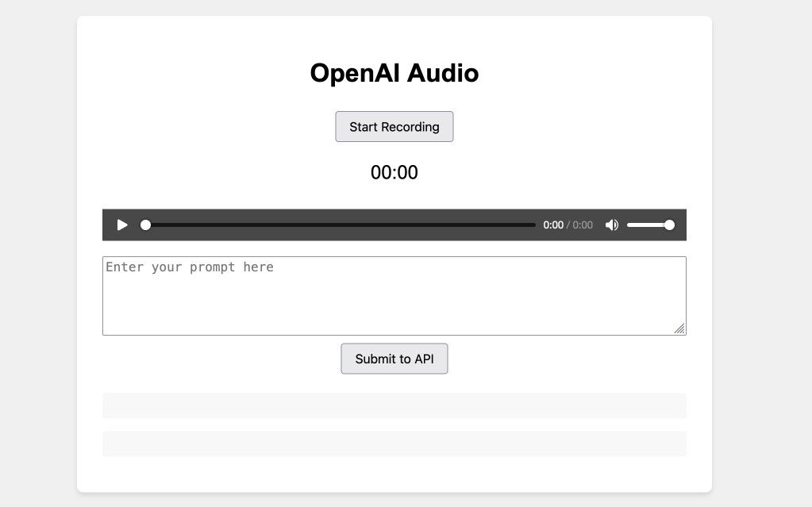Click the audio seek bar thumb
This screenshot has height=507, width=812.
[145, 225]
